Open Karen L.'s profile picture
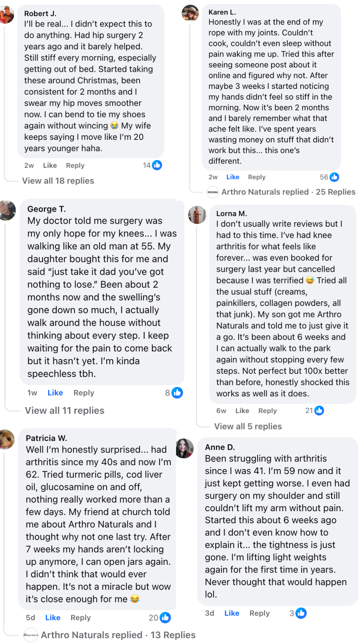The width and height of the screenshot is (362, 644). 190,13
